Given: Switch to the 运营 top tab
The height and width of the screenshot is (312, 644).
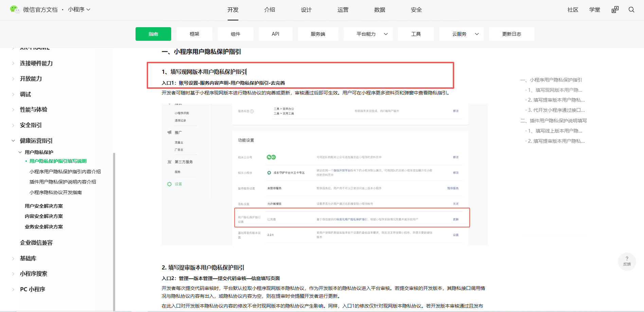Looking at the screenshot, I should coord(343,10).
